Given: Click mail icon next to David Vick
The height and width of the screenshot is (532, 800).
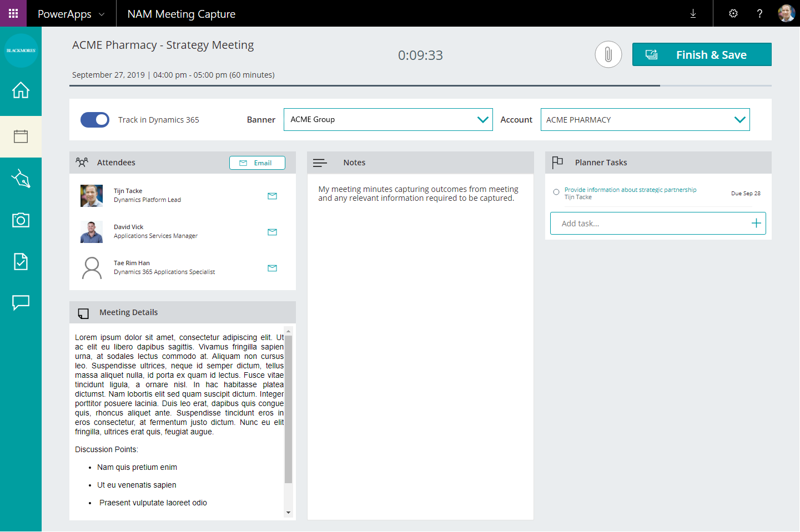Looking at the screenshot, I should [x=272, y=232].
